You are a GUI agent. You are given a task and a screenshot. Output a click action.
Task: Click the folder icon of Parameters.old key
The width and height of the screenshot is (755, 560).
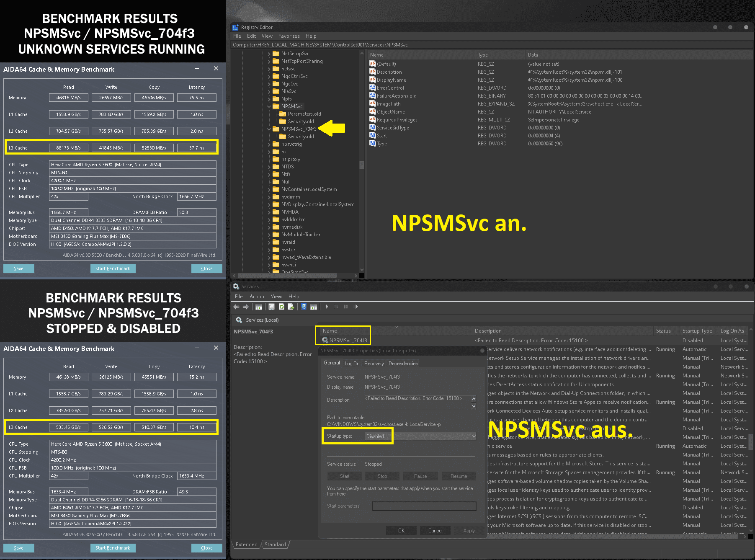(x=283, y=114)
